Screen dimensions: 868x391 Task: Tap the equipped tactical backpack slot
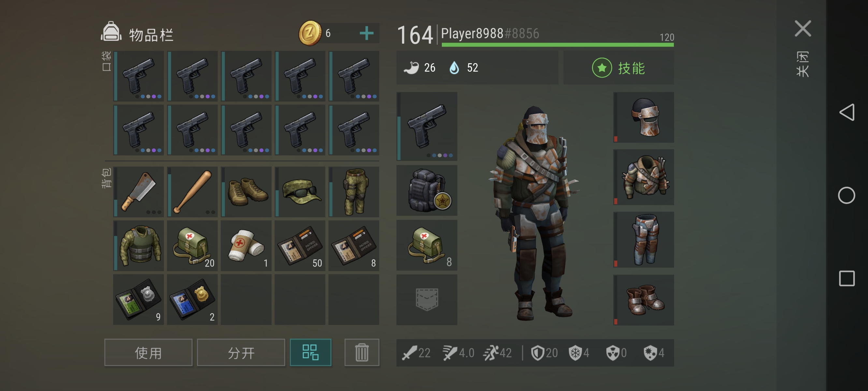[427, 190]
